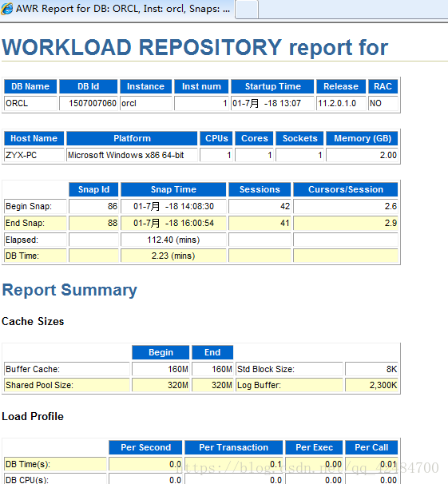448x484 pixels.
Task: Click the Cores column header
Action: pyautogui.click(x=254, y=138)
